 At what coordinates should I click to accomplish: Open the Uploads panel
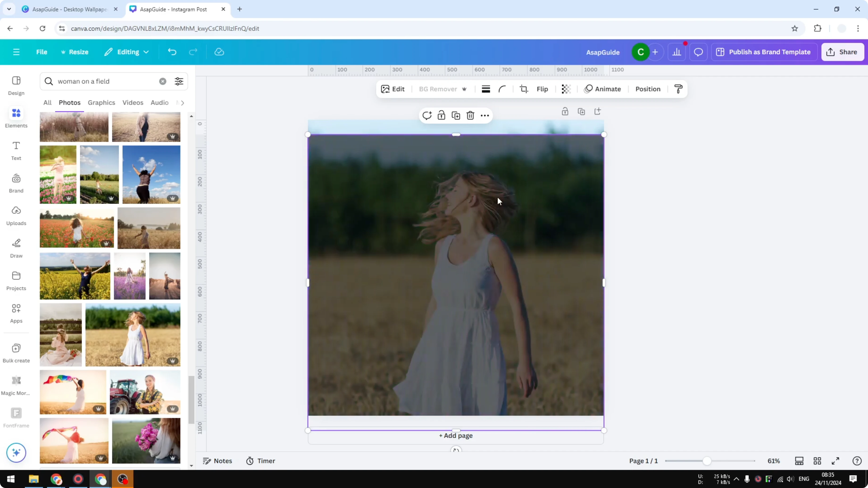point(16,215)
